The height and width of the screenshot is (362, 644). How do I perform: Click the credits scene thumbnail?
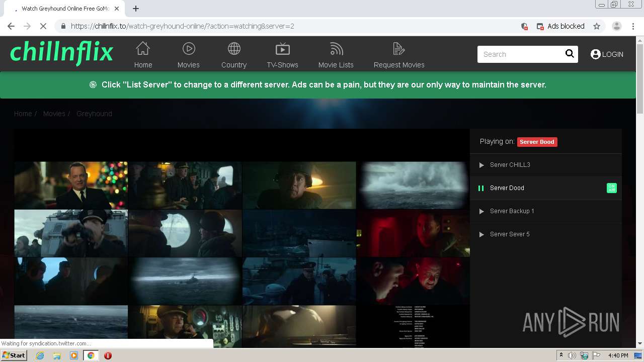(x=413, y=326)
